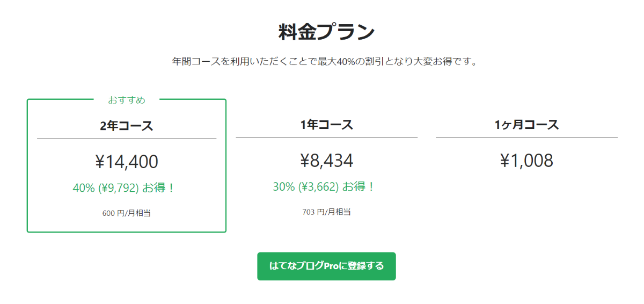
Task: Select the 1ヶ月コース plan title
Action: 526,125
